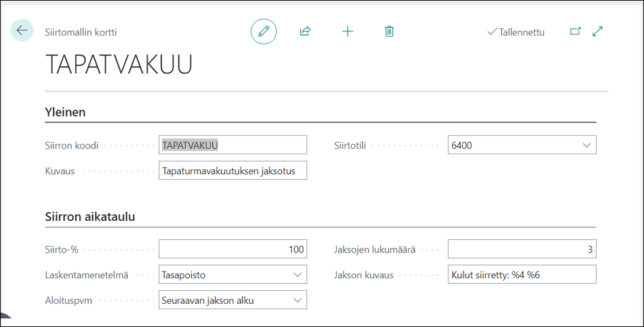Create a new card with plus icon
This screenshot has width=644, height=327.
(347, 31)
